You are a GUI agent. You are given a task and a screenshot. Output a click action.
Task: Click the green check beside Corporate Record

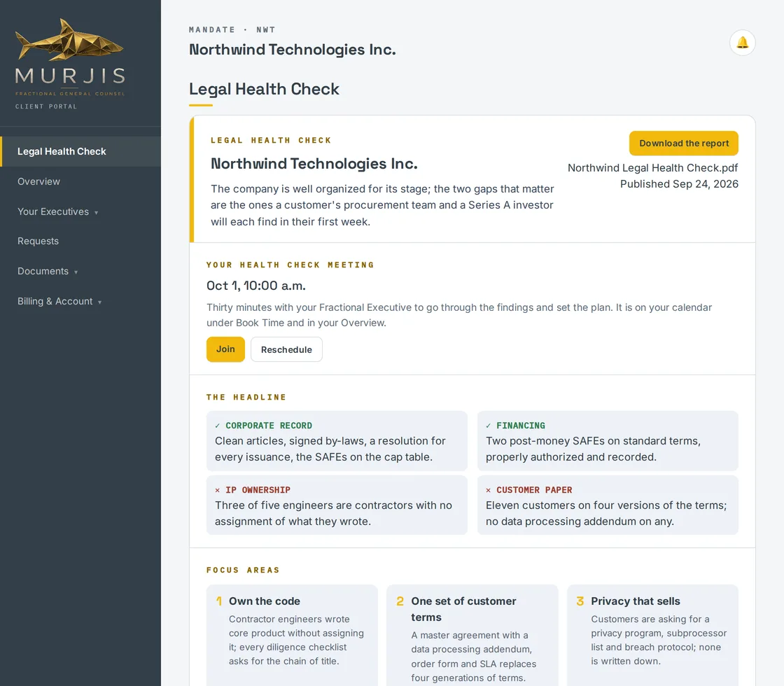(218, 426)
